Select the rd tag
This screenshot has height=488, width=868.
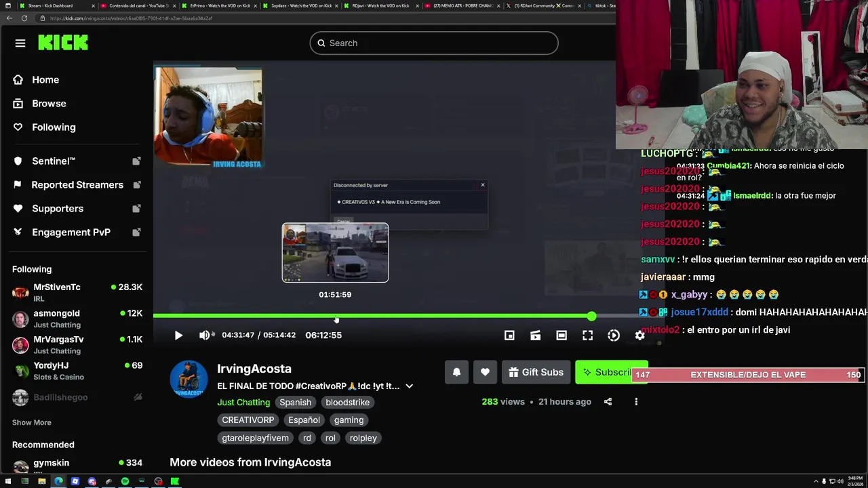pos(307,438)
